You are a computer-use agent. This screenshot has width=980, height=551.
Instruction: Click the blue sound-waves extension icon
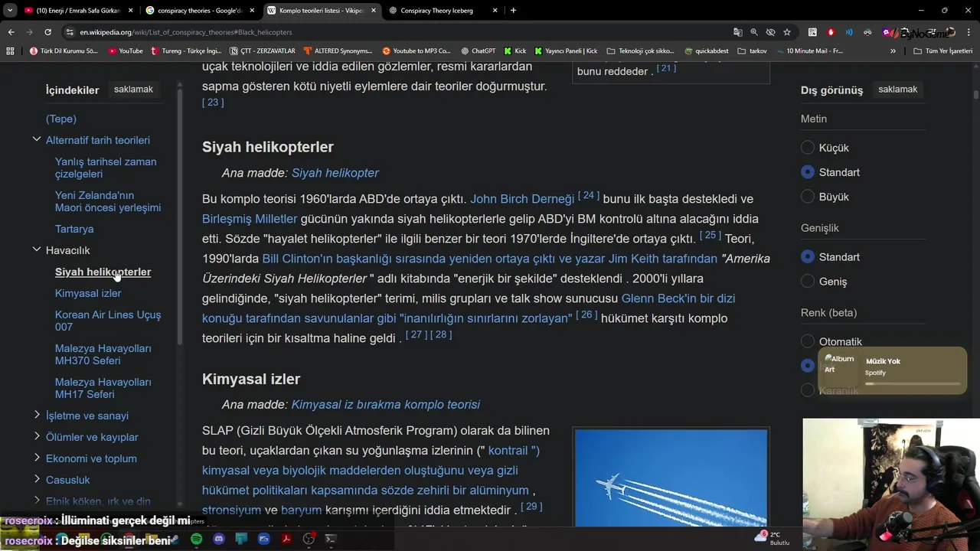[x=849, y=32]
